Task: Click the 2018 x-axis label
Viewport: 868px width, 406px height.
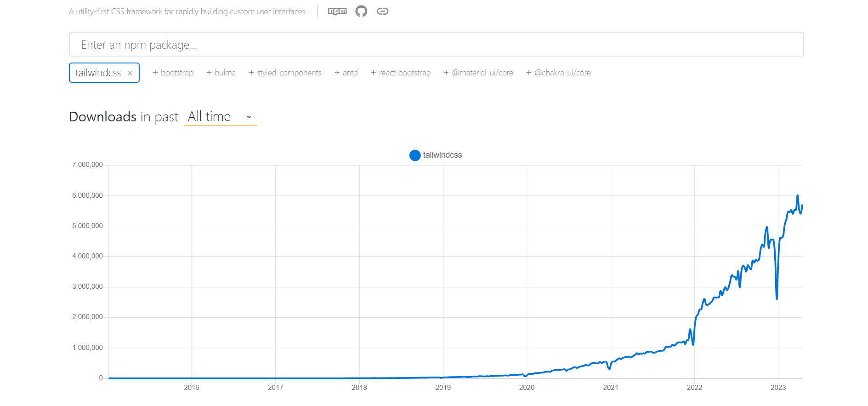Action: point(359,388)
